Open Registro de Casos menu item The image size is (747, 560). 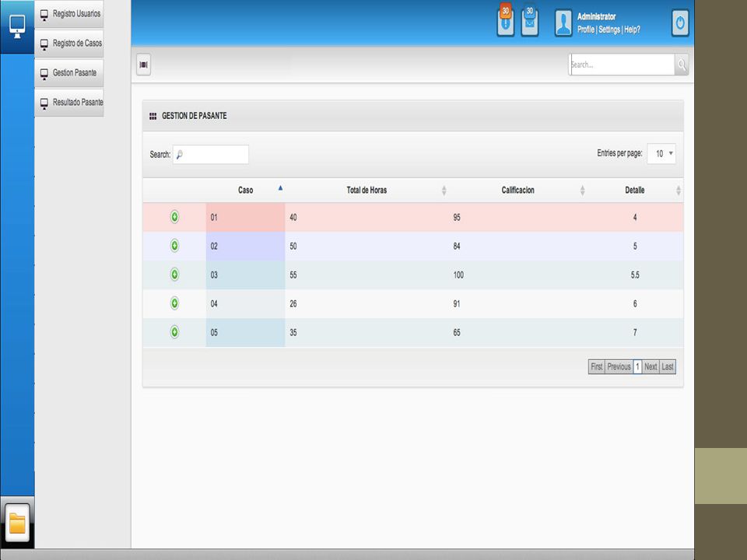point(69,44)
